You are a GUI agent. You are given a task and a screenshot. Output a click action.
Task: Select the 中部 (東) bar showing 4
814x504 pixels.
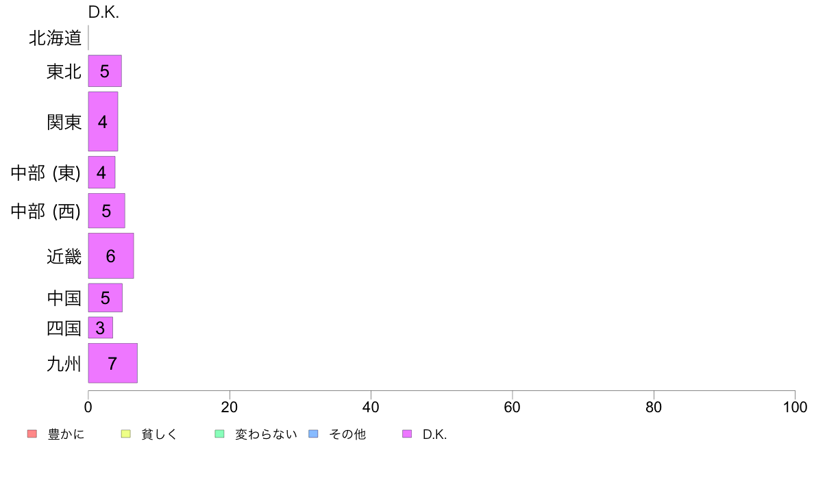coord(101,173)
